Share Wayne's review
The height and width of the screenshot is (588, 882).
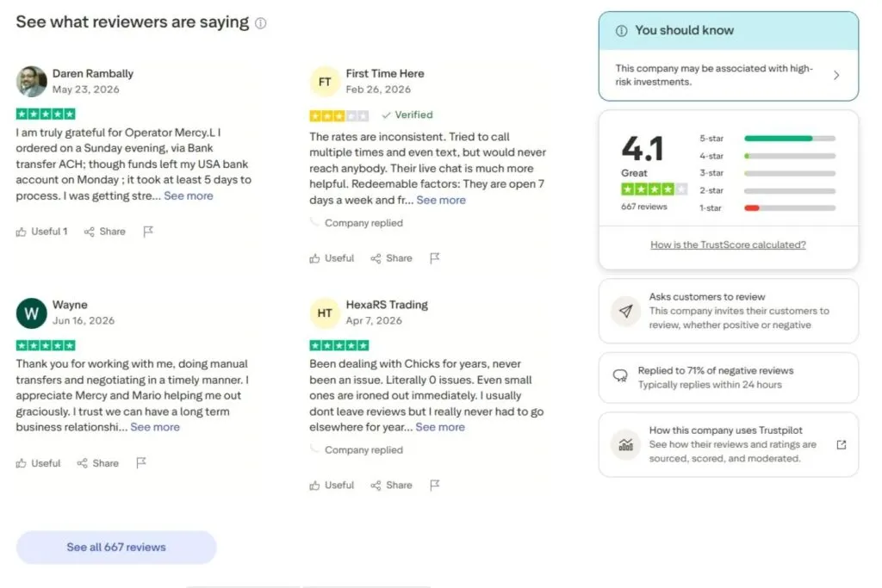(x=98, y=463)
